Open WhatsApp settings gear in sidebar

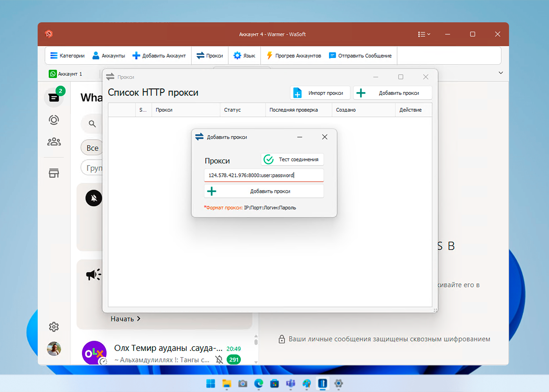coord(54,327)
